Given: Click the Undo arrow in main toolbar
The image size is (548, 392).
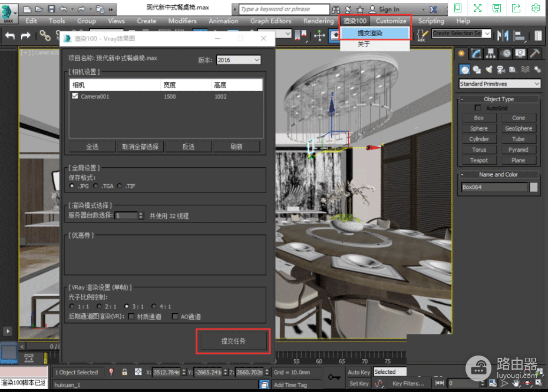Looking at the screenshot, I should tap(10, 35).
